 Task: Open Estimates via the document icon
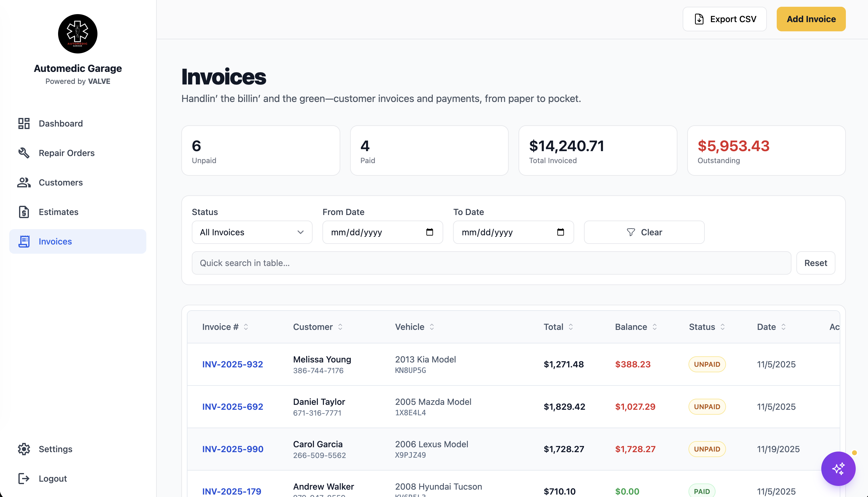(x=23, y=212)
